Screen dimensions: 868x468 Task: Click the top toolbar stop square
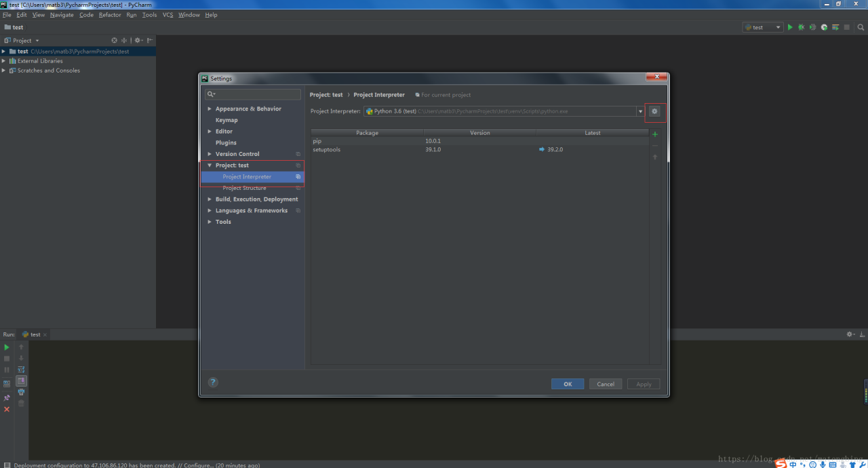pyautogui.click(x=846, y=27)
